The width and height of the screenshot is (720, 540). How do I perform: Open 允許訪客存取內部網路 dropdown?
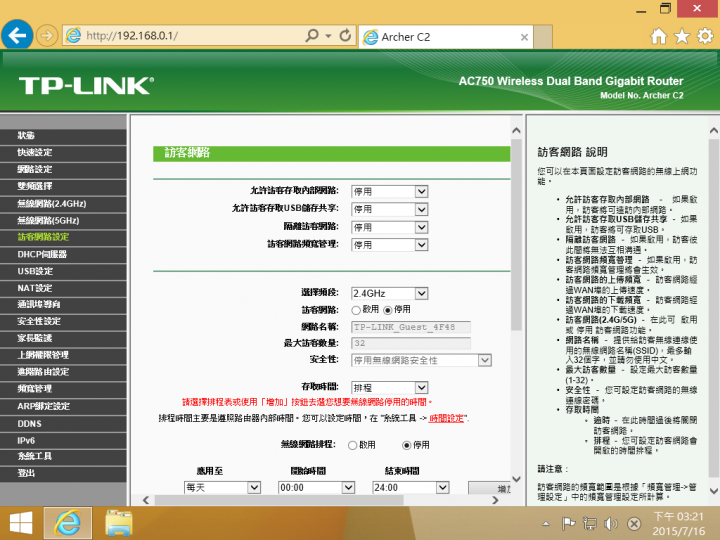(389, 191)
